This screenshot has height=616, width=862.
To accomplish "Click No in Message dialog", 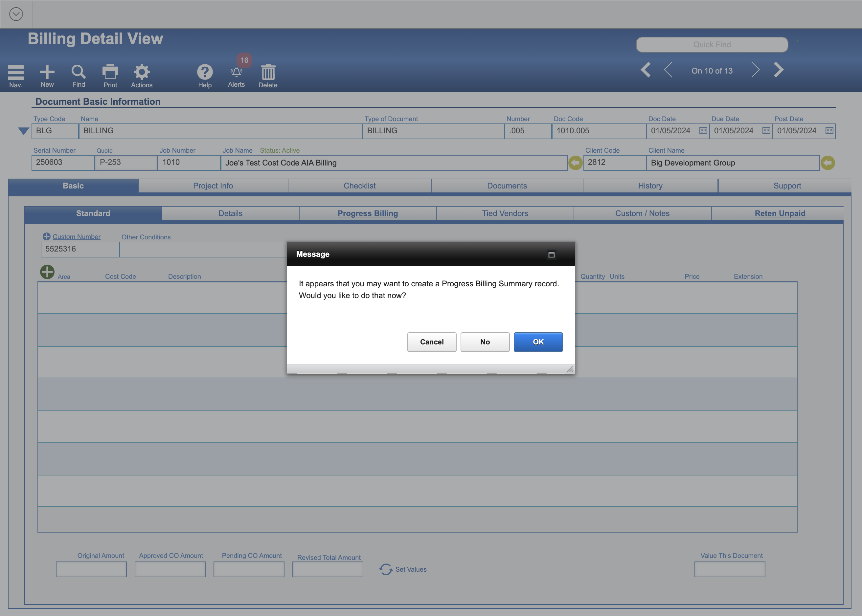I will pos(485,342).
